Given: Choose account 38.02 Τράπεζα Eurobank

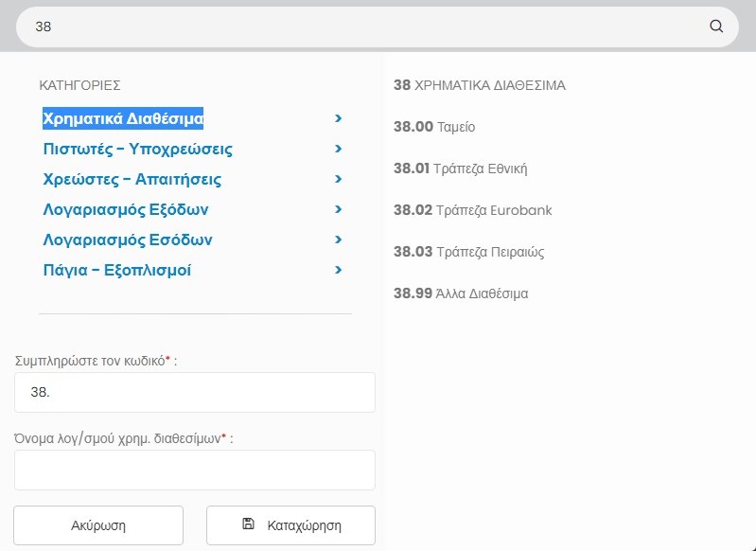Looking at the screenshot, I should click(x=472, y=210).
